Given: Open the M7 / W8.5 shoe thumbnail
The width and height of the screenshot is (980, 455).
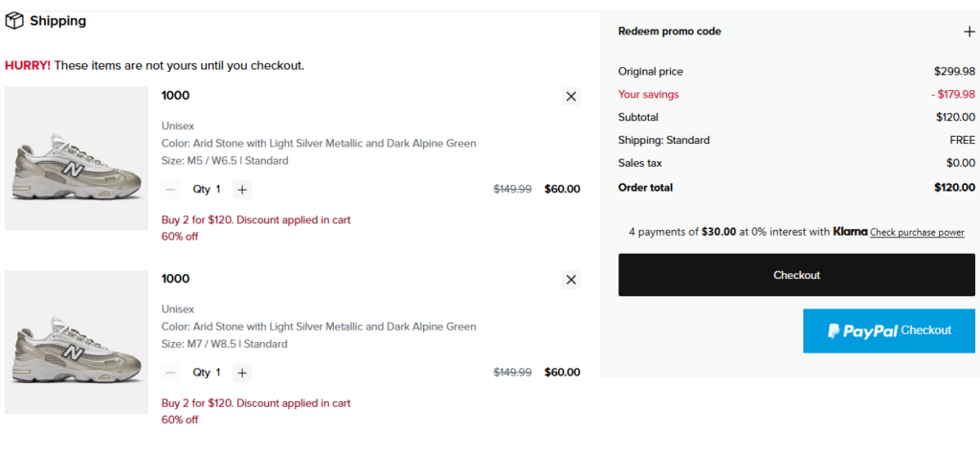Looking at the screenshot, I should click(x=77, y=342).
